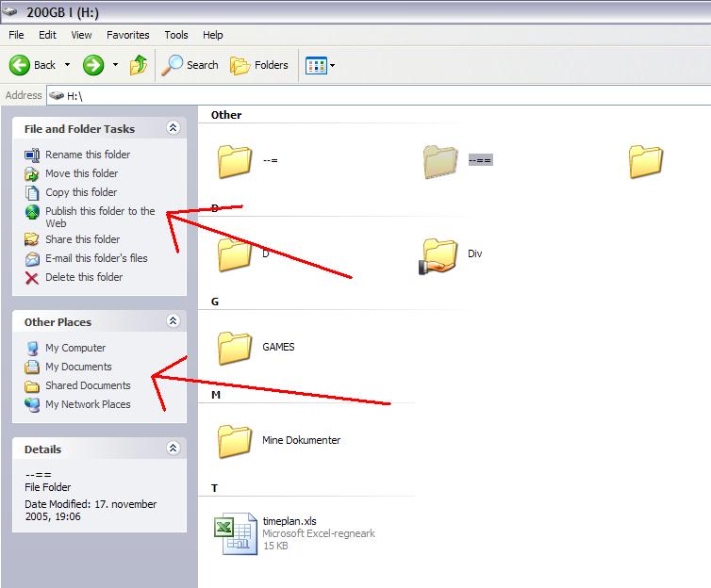
Task: Open the Help menu
Action: [213, 35]
